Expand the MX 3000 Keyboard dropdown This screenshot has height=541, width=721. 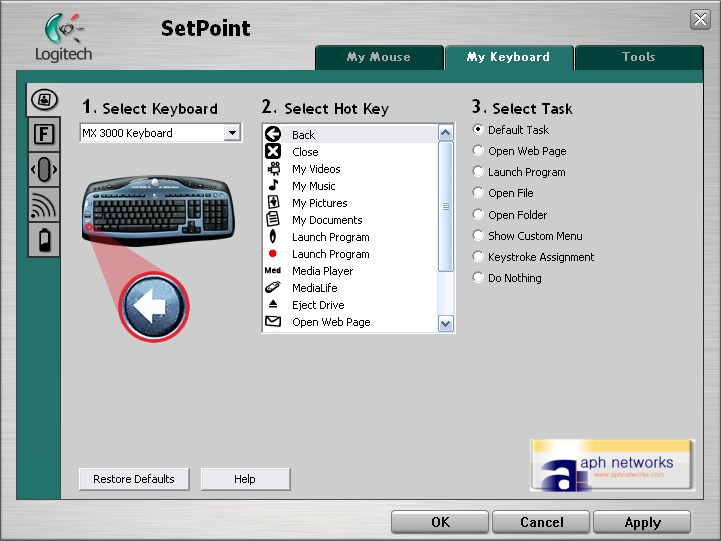232,133
